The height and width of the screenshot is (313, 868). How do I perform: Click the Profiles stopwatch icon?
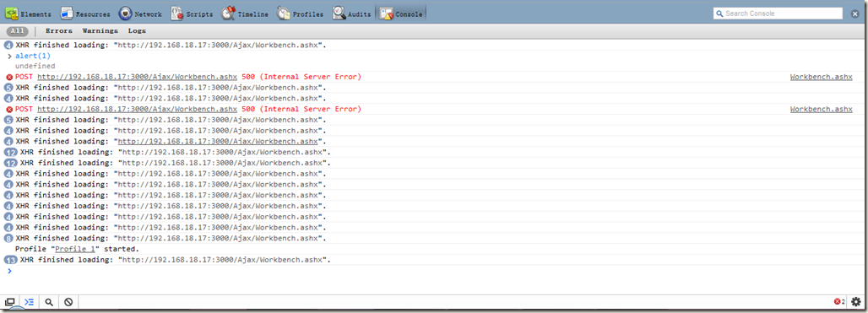pyautogui.click(x=284, y=13)
